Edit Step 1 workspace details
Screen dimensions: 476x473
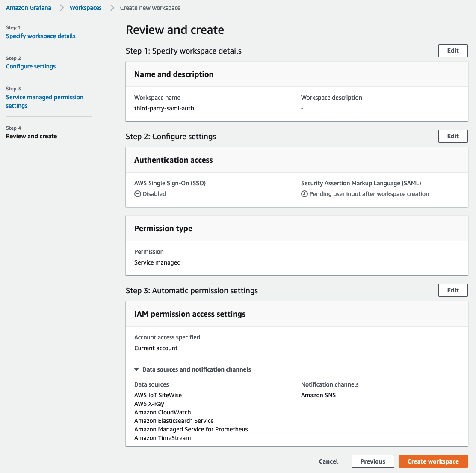coord(453,51)
